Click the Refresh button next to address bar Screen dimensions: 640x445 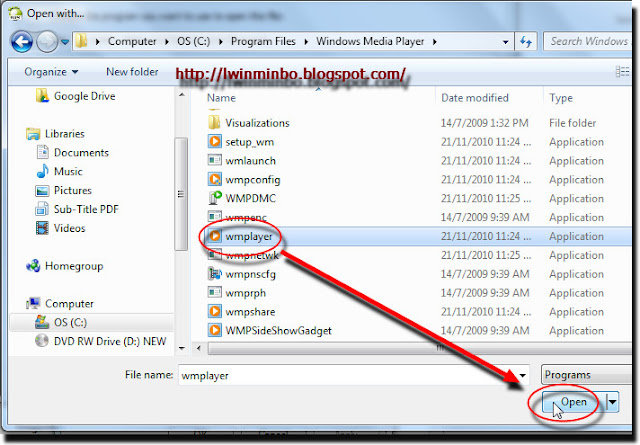(x=526, y=42)
